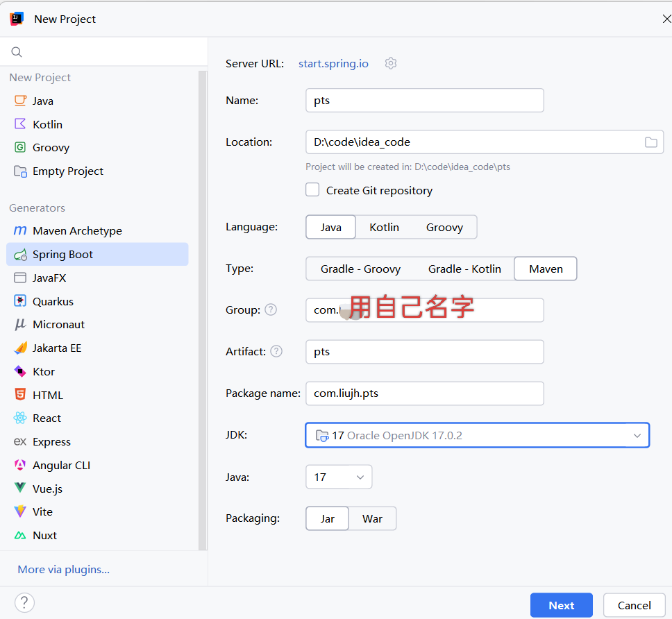This screenshot has height=619, width=672.
Task: Click the Maven Archetype icon
Action: tap(20, 230)
